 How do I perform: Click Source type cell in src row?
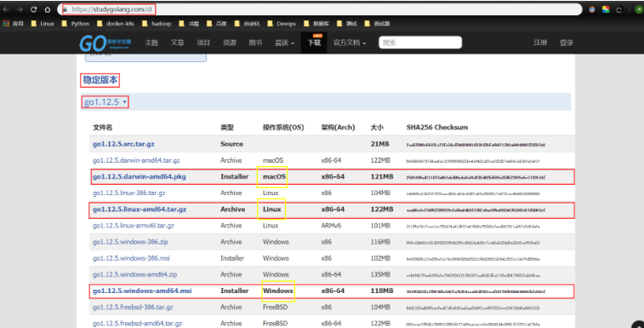[231, 144]
